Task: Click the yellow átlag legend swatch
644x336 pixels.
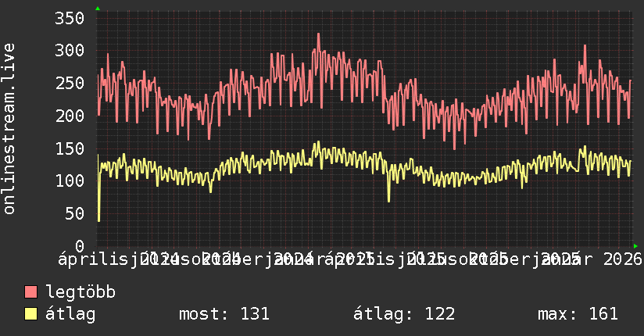Action: coord(30,314)
